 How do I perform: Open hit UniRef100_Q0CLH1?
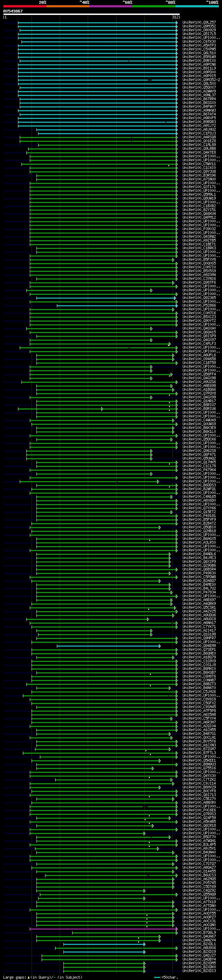click(199, 738)
